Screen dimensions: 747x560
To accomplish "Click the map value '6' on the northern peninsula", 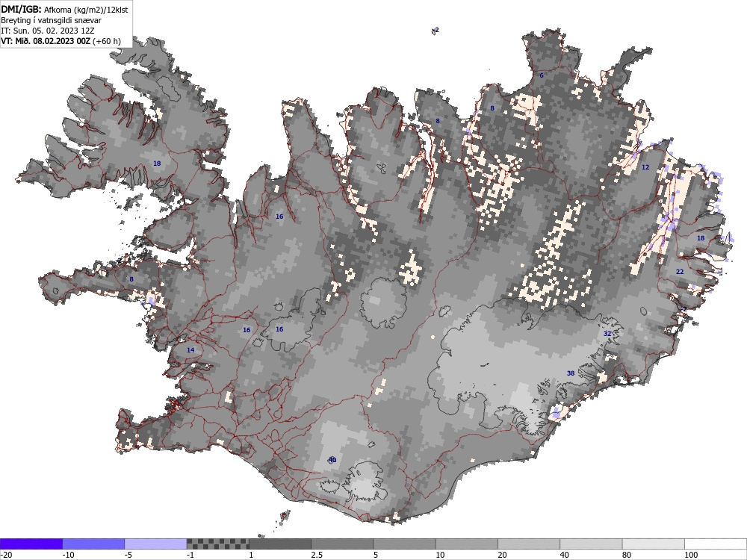I will click(541, 75).
